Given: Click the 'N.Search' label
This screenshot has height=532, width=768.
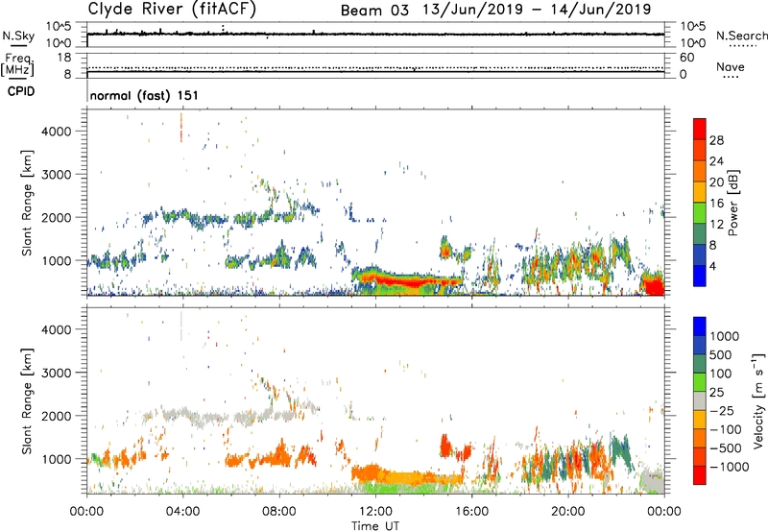Looking at the screenshot, I should [742, 36].
